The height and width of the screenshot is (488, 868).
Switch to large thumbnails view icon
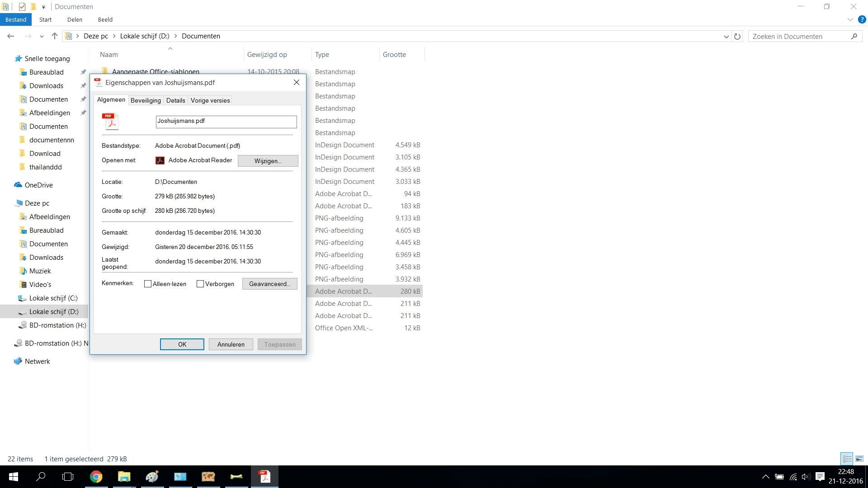pyautogui.click(x=859, y=459)
